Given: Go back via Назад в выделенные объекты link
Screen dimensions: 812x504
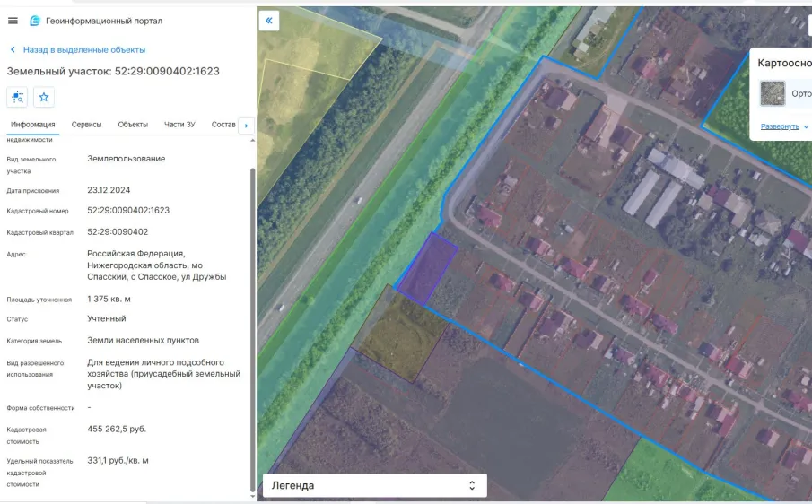Looking at the screenshot, I should 84,49.
